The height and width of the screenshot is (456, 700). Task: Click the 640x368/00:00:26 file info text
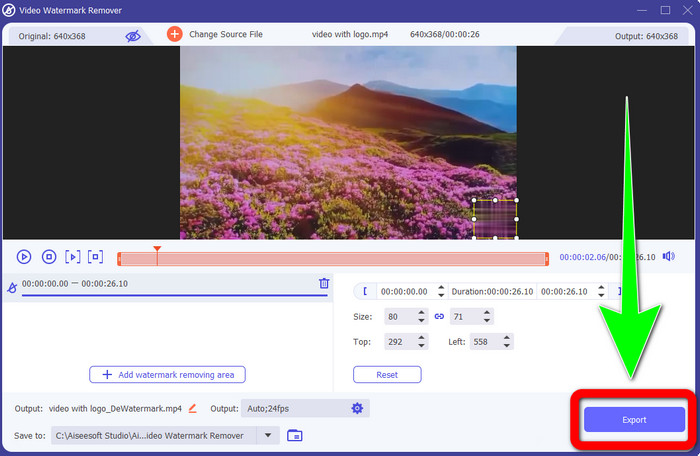tap(445, 34)
